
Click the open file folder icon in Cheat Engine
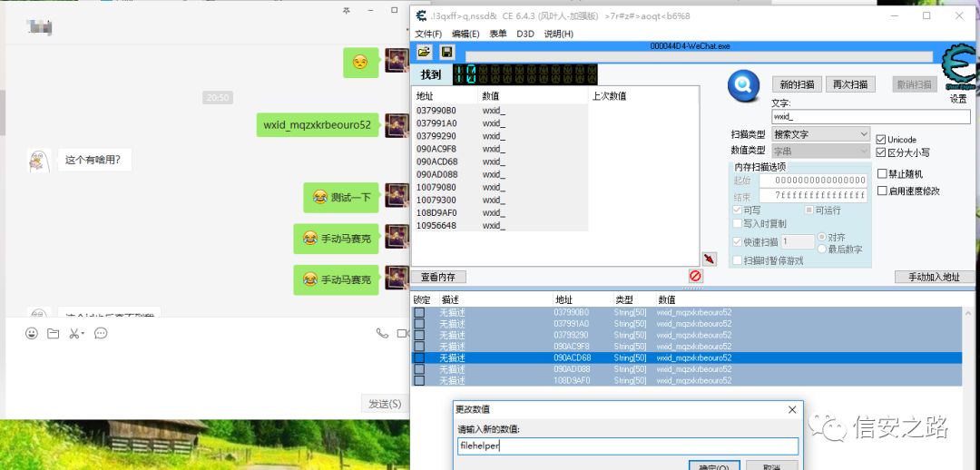pos(424,53)
